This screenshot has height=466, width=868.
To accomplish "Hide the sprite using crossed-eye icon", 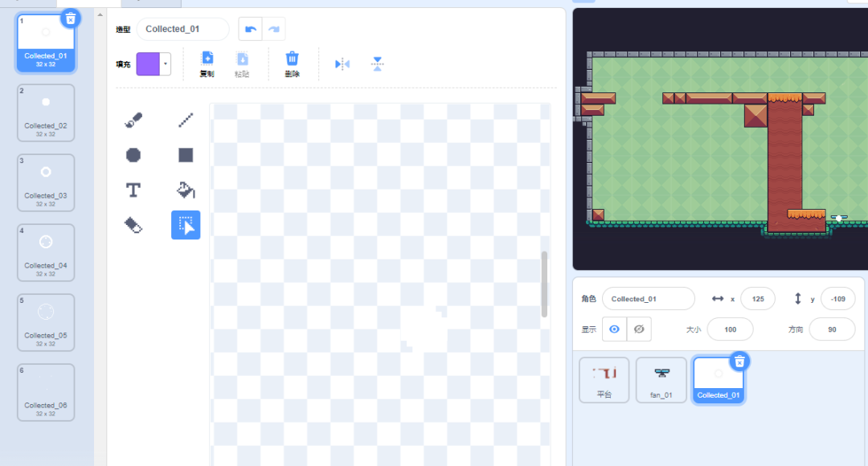I will 639,329.
